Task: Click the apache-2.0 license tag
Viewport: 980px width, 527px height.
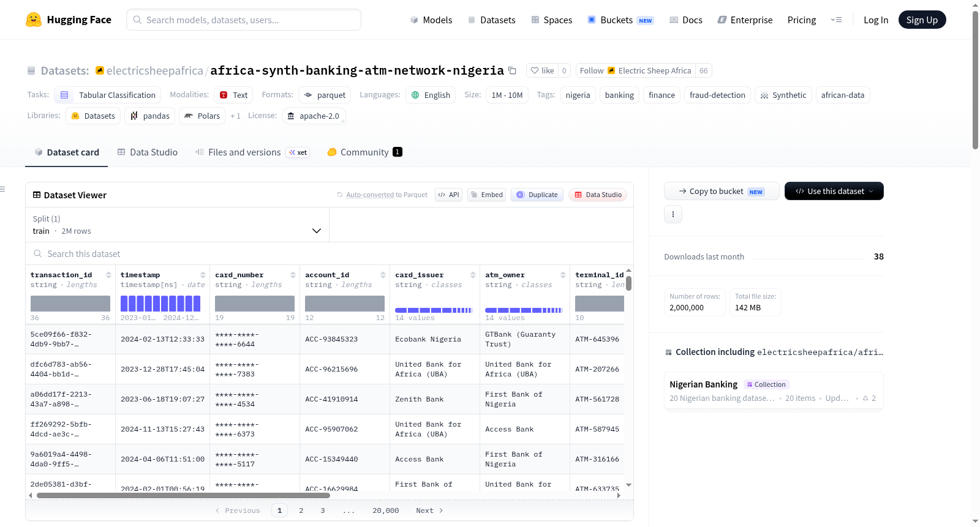Action: pyautogui.click(x=314, y=116)
